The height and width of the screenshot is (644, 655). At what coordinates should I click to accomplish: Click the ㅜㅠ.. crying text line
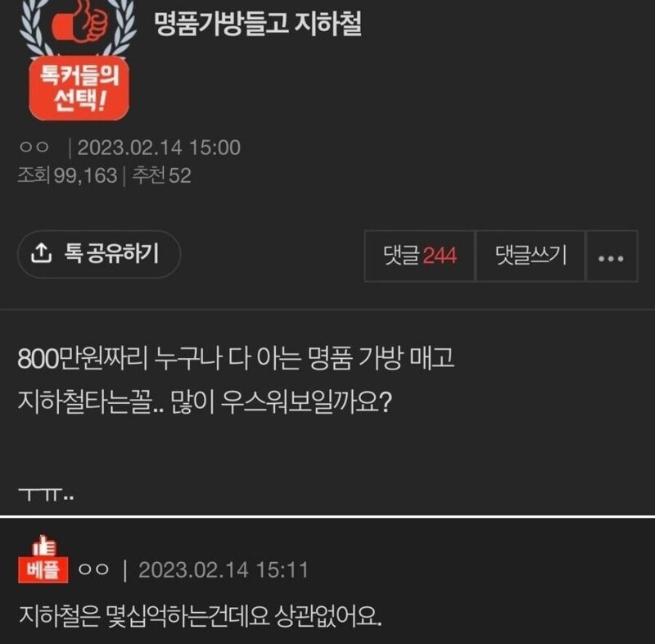[46, 494]
